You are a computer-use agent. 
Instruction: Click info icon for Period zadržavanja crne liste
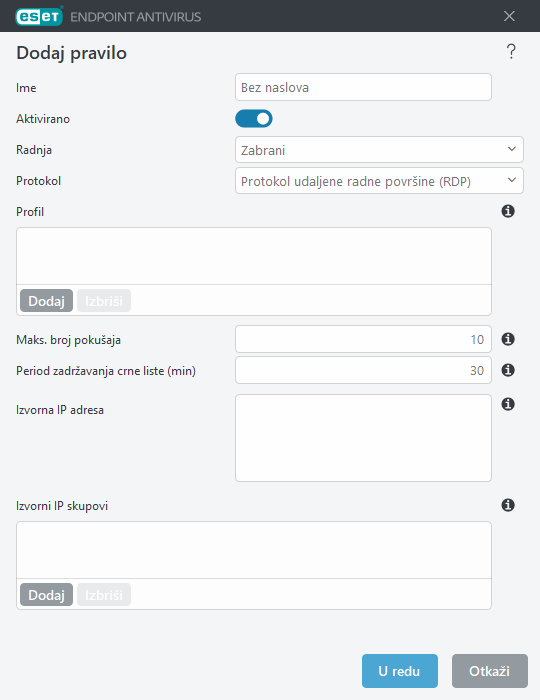click(x=508, y=370)
